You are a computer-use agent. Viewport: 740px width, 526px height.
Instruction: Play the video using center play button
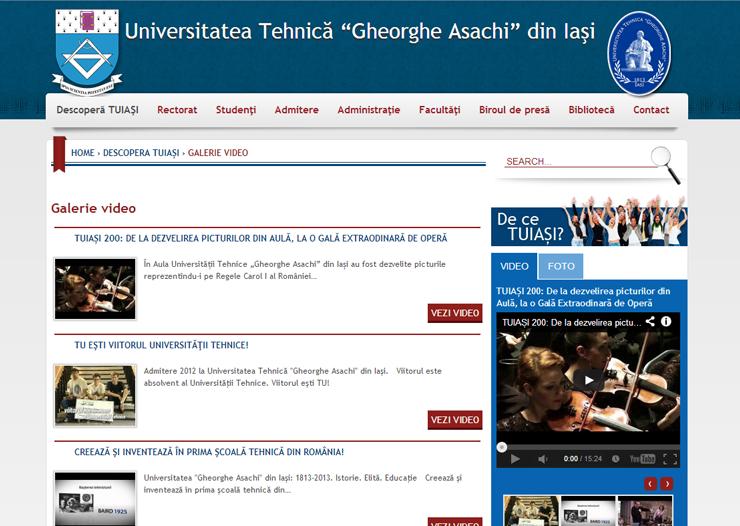pos(588,380)
